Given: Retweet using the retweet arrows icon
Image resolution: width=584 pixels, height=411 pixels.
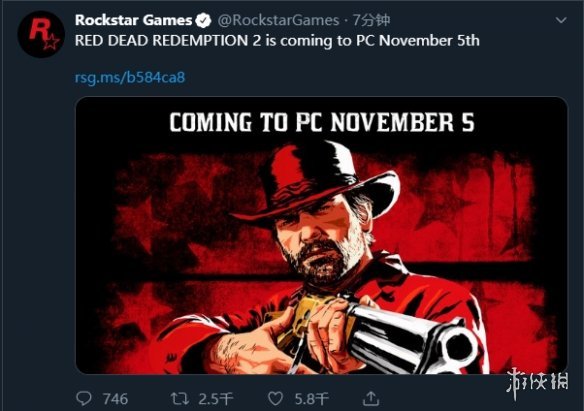Looking at the screenshot, I should (180, 398).
